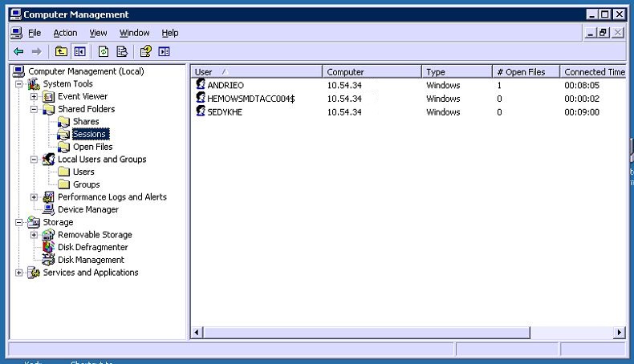Expand the Event Viewer node
The width and height of the screenshot is (634, 364).
pos(34,96)
